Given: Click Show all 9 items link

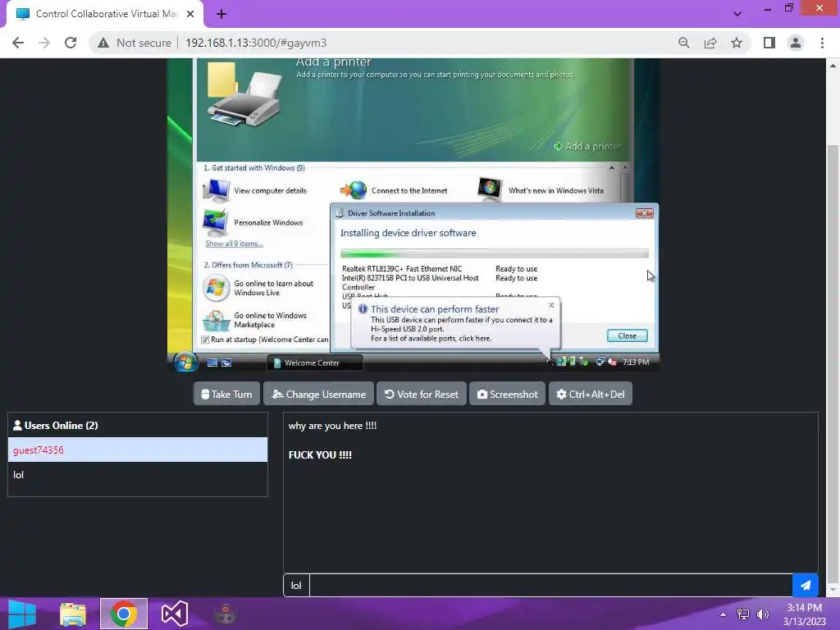Looking at the screenshot, I should click(234, 243).
